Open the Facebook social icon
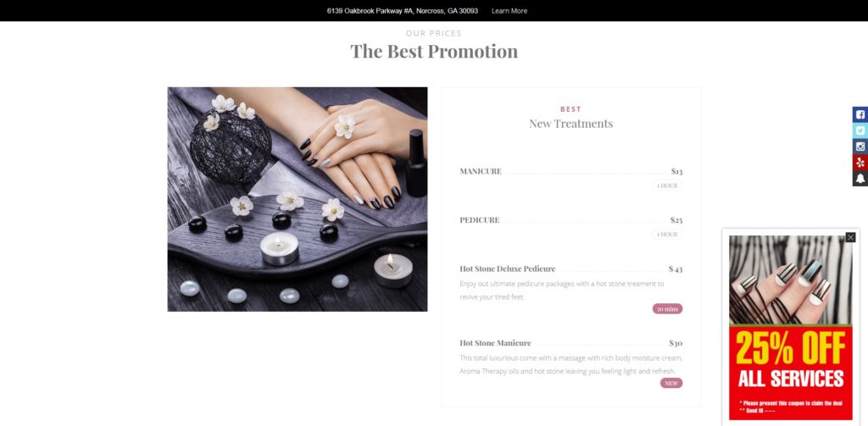The width and height of the screenshot is (868, 426). tap(860, 114)
